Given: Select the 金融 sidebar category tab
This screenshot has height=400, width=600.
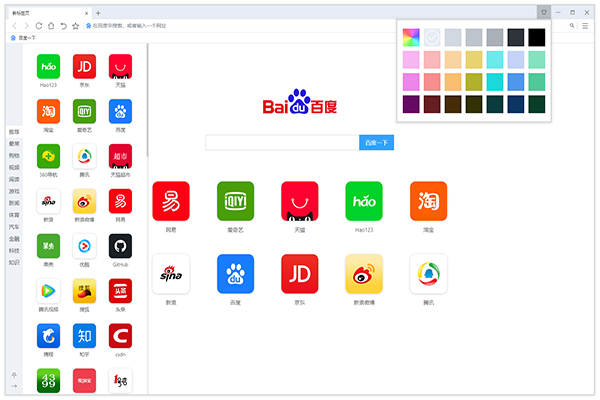Looking at the screenshot, I should tap(14, 239).
